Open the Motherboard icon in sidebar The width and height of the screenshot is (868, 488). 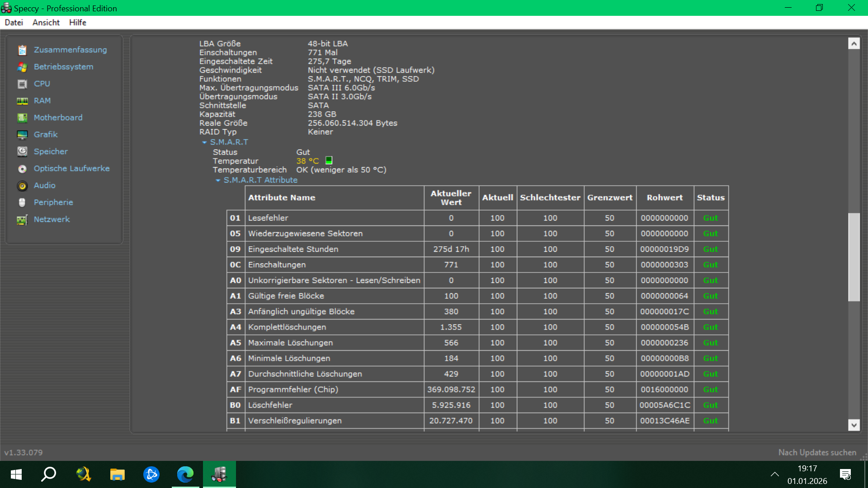(22, 118)
